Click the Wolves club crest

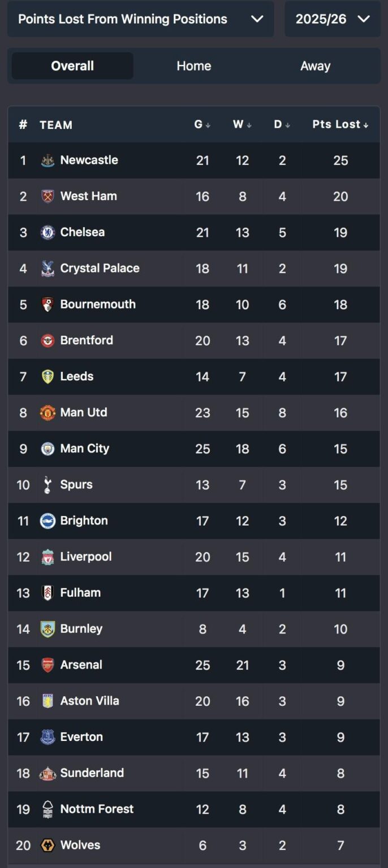coord(49,845)
